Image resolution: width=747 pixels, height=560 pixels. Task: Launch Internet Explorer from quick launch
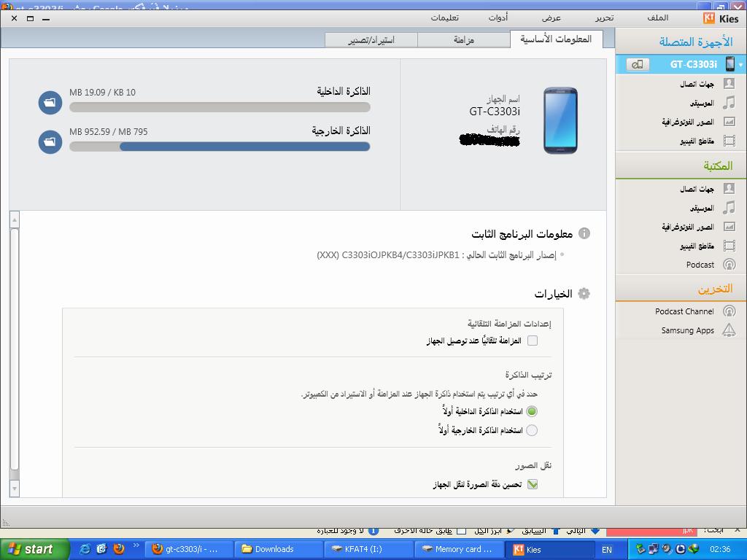(85, 549)
